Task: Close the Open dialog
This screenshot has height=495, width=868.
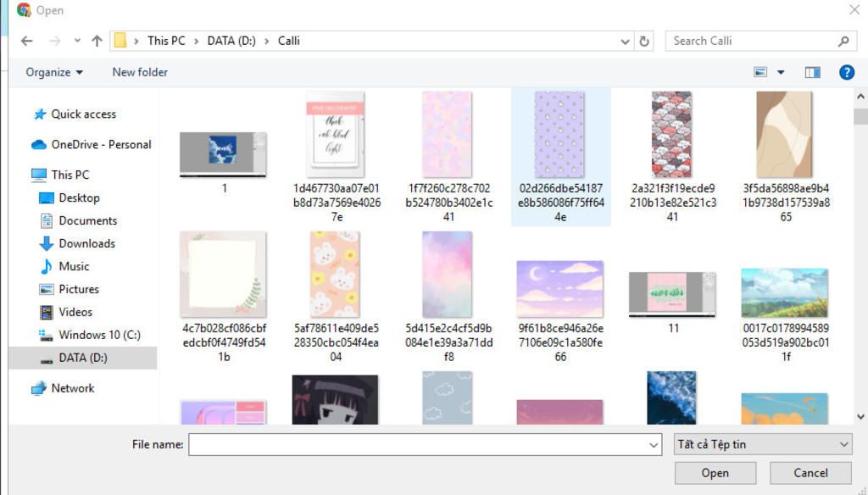Action: point(854,10)
